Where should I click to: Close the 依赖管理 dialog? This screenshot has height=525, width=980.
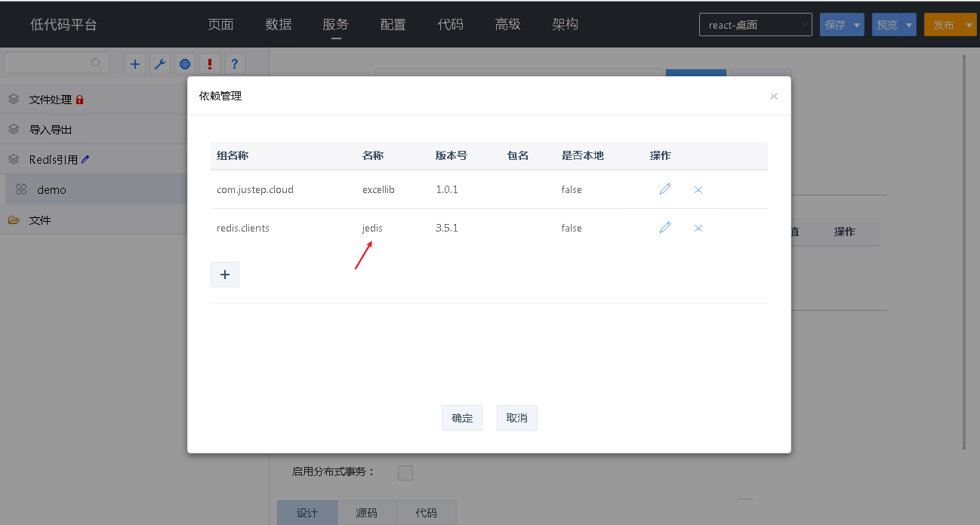pos(774,97)
